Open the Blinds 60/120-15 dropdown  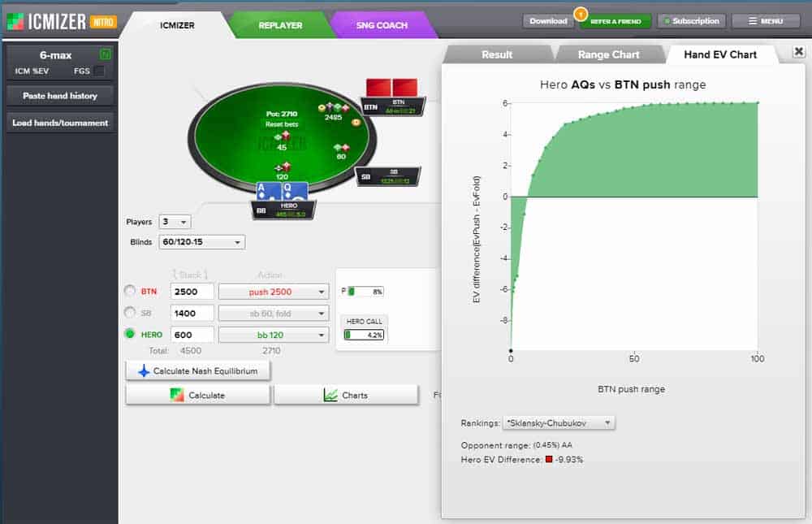202,242
